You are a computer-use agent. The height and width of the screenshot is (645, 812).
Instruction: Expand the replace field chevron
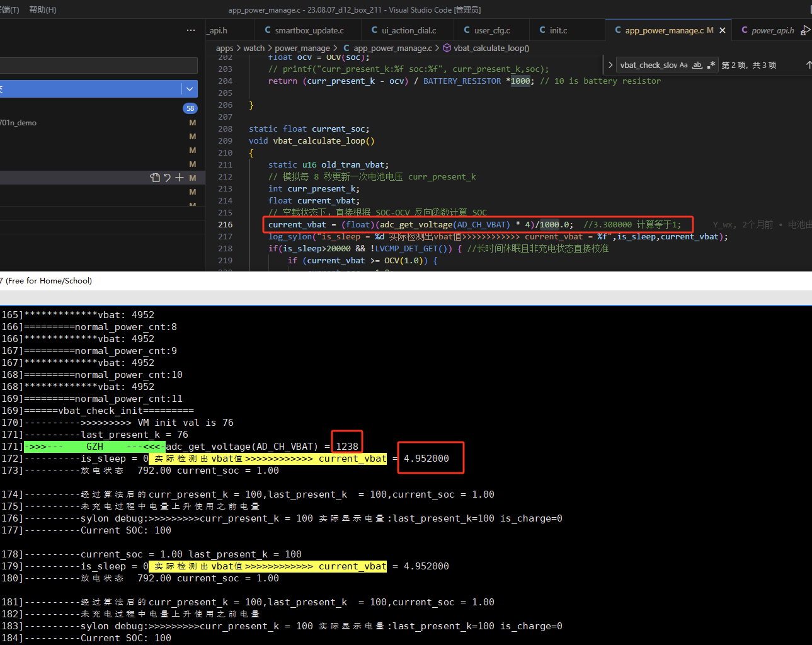(610, 65)
